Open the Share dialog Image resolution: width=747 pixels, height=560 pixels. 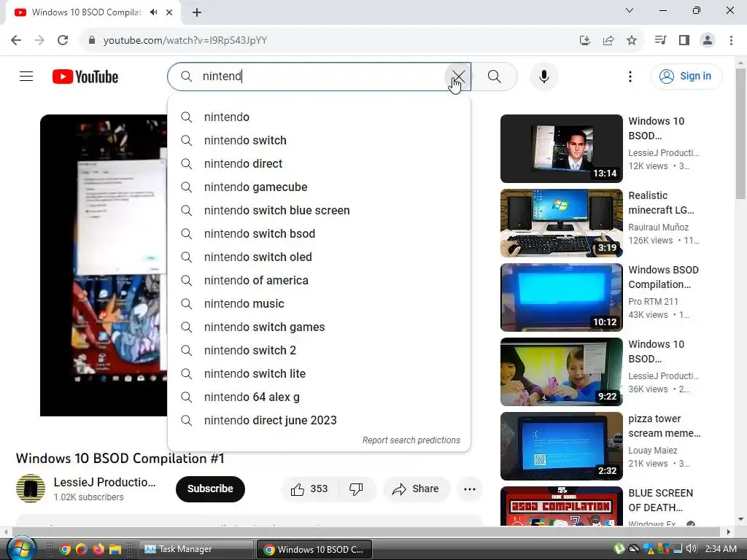(416, 489)
